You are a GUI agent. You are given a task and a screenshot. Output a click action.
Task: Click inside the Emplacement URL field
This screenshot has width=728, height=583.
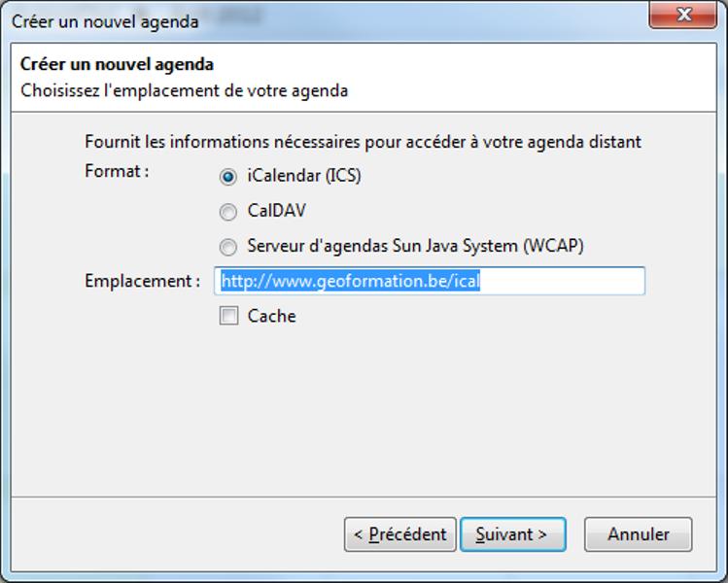click(x=430, y=281)
